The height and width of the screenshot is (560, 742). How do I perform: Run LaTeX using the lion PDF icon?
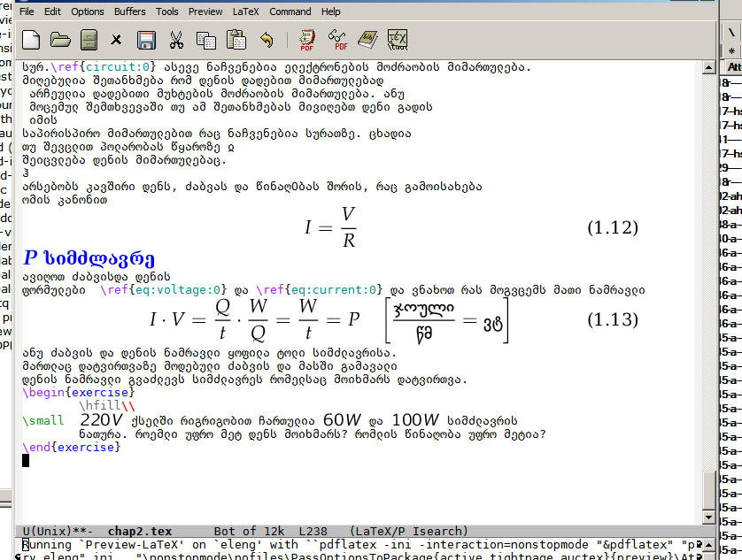307,40
